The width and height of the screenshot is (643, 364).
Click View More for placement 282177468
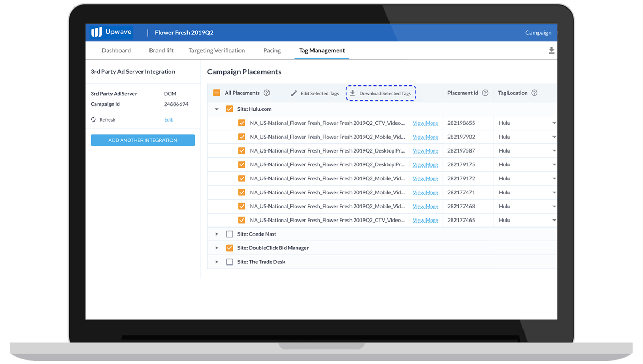(x=425, y=207)
